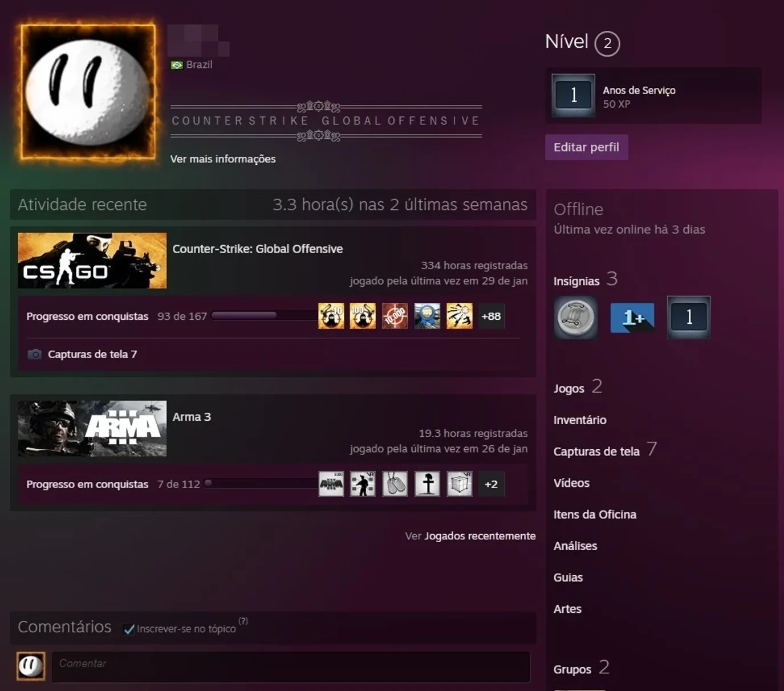Viewport: 784px width, 691px height.
Task: Open Jogados recentemente link
Action: pyautogui.click(x=480, y=536)
